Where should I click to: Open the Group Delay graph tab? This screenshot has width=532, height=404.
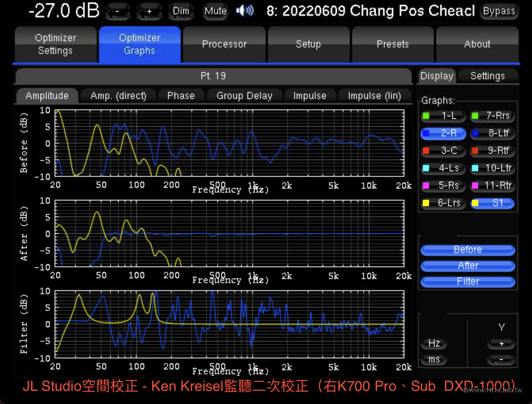244,96
